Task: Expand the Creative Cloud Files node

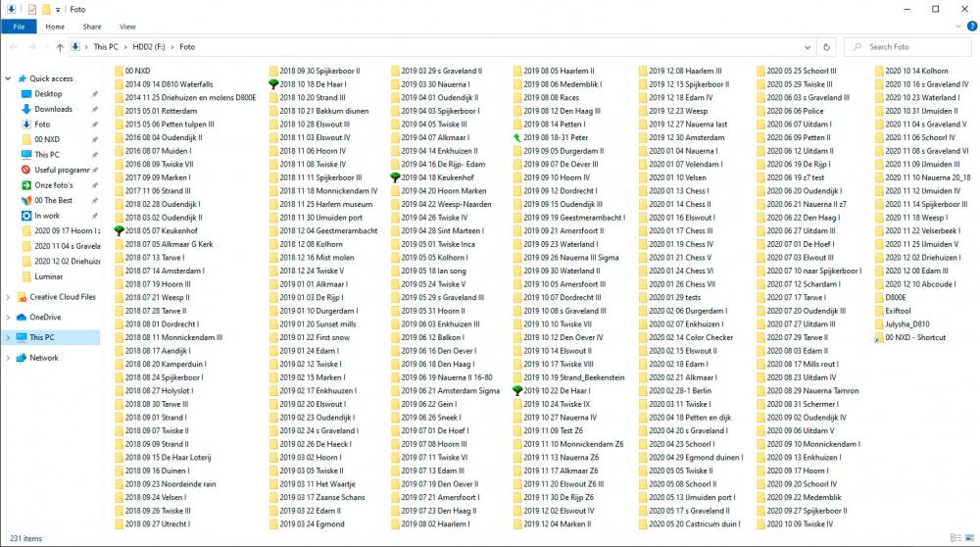Action: click(8, 298)
